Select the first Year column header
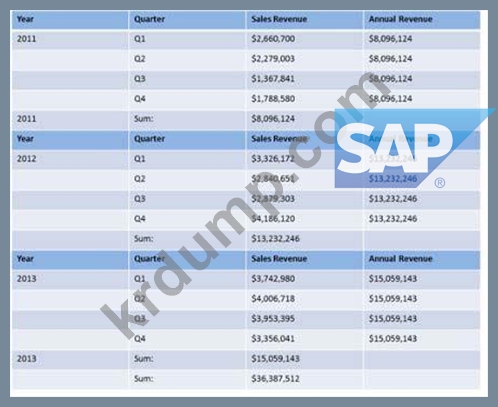498x407 pixels. pyautogui.click(x=25, y=19)
